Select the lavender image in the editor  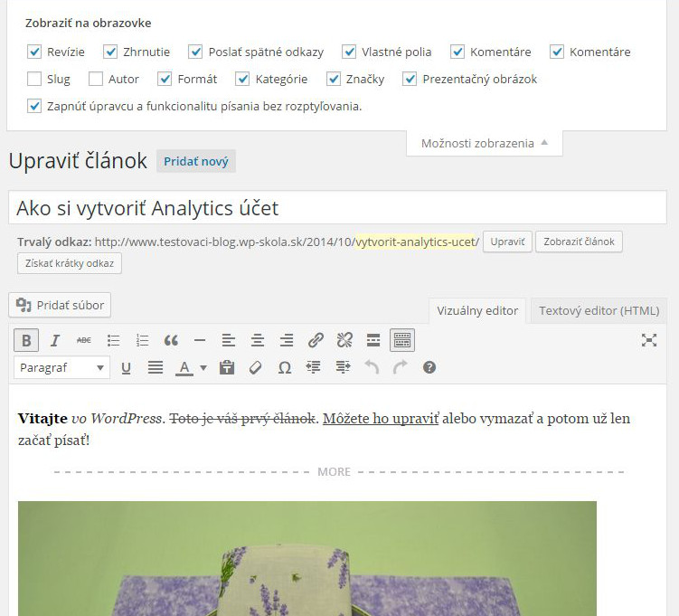click(307, 559)
